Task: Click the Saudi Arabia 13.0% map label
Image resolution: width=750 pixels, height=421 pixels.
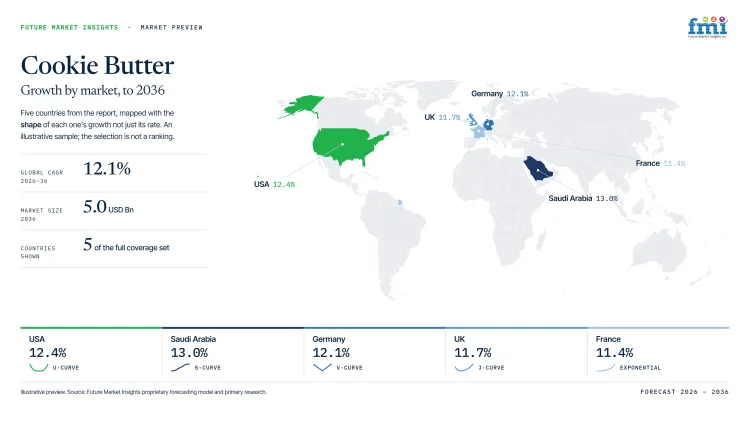Action: click(583, 198)
